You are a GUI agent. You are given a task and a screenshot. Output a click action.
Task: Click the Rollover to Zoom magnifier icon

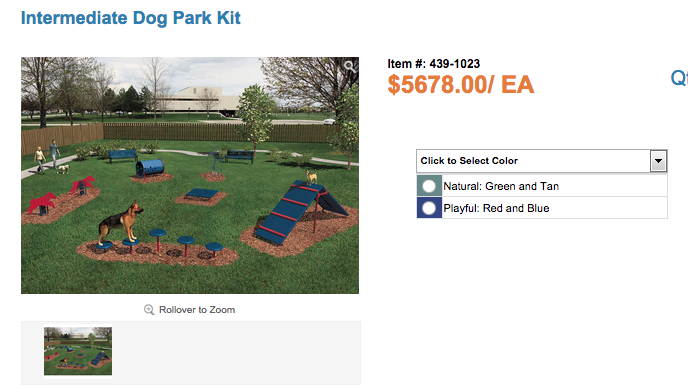pos(149,310)
